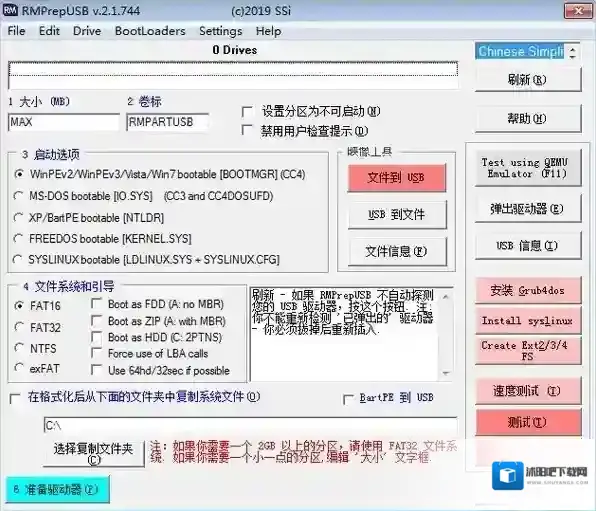Check Boot as ZIP (A: with MBR)
596x511 pixels.
click(x=97, y=321)
